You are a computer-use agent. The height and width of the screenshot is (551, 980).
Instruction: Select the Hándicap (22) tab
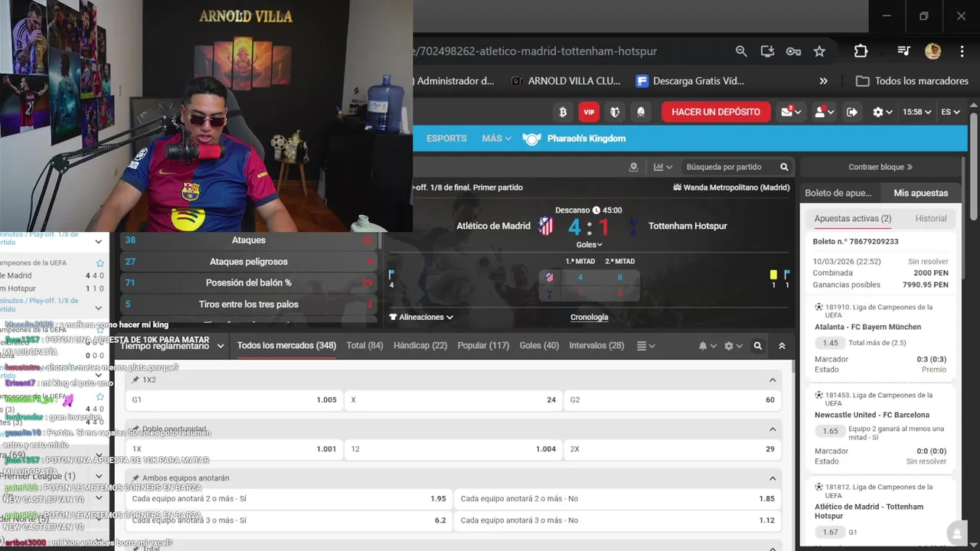tap(420, 346)
